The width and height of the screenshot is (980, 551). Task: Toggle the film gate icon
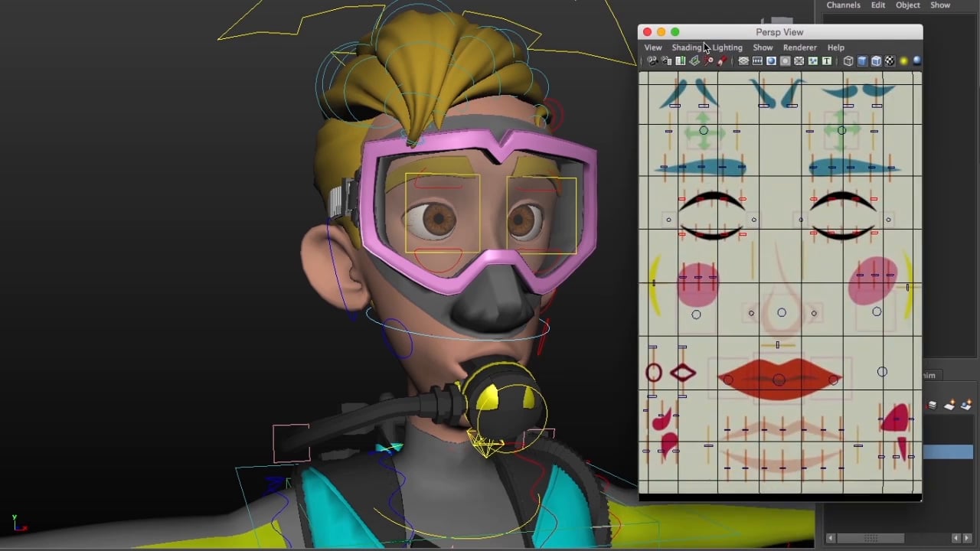click(757, 61)
